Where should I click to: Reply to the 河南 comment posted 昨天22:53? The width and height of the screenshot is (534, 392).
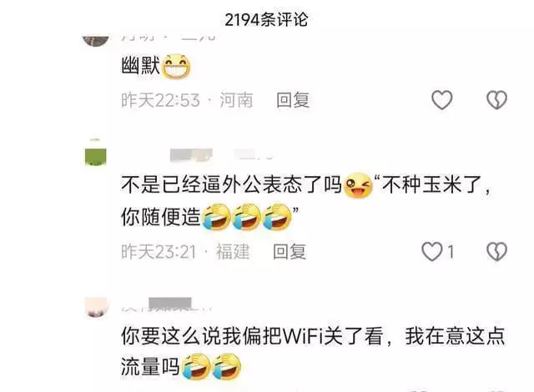coord(293,100)
